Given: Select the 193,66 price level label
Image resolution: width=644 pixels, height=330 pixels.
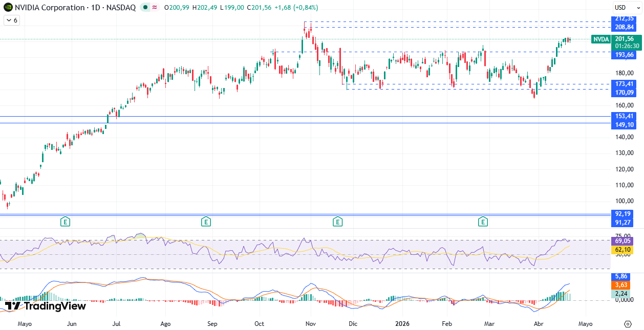Looking at the screenshot, I should point(624,55).
